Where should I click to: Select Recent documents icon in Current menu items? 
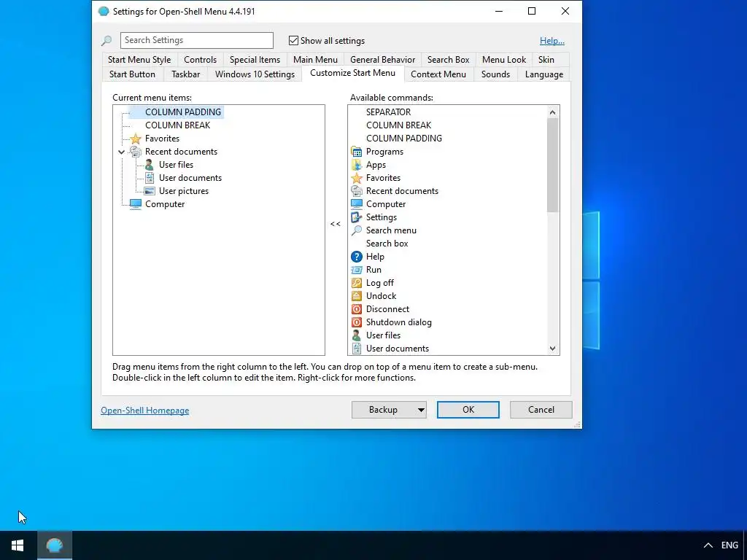136,152
